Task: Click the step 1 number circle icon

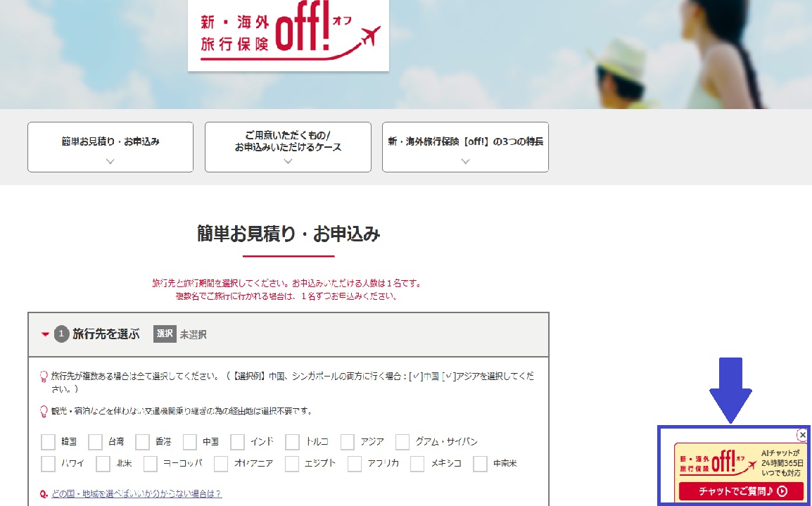Action: 62,334
